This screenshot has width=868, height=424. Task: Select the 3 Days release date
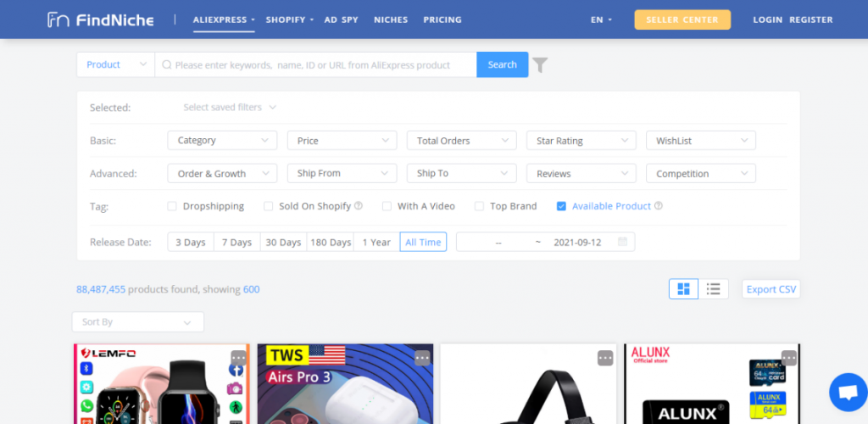point(191,242)
